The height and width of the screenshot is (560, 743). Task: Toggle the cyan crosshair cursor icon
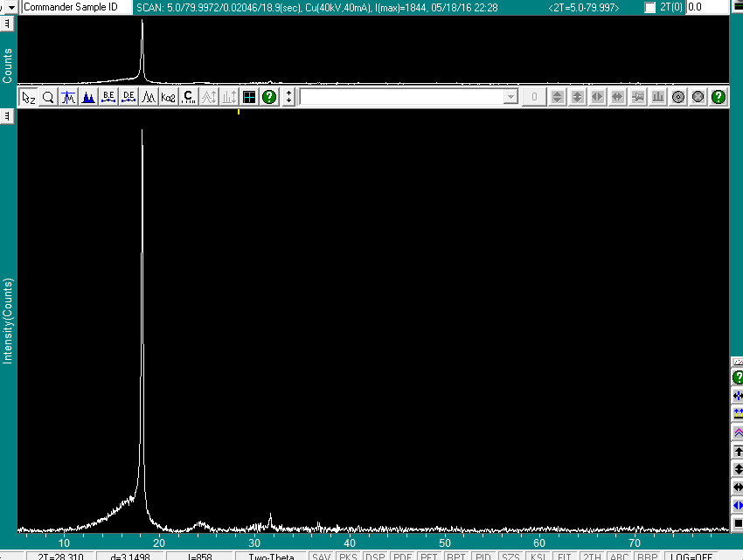click(x=249, y=97)
